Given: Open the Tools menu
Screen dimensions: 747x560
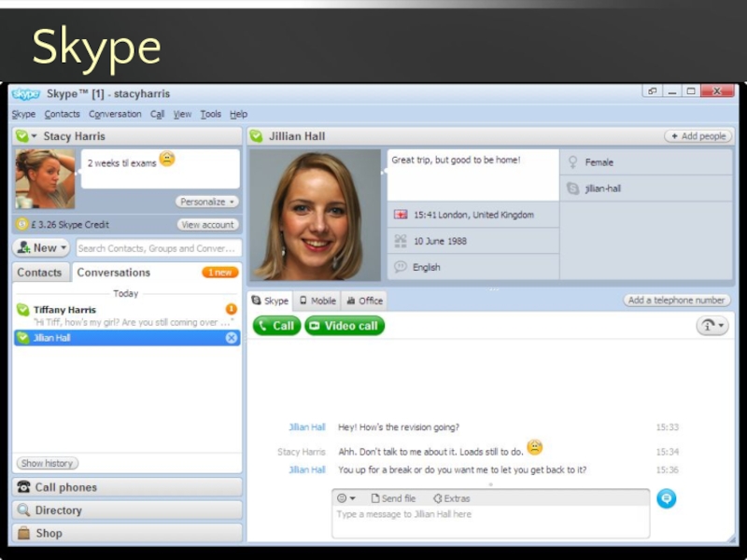Looking at the screenshot, I should coord(210,114).
